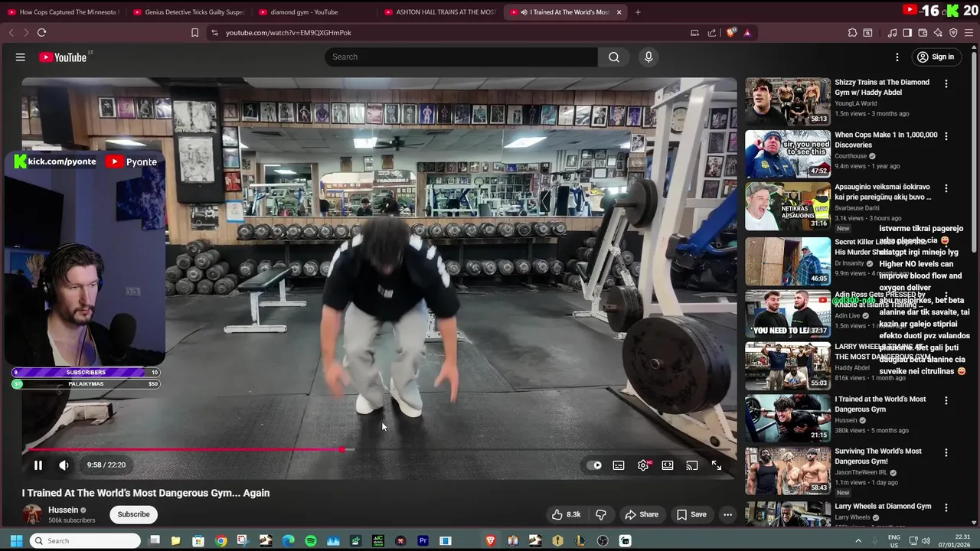This screenshot has width=980, height=551.
Task: Open Shizzy Trains at the Diamond Gym thumbnail
Action: click(x=788, y=101)
